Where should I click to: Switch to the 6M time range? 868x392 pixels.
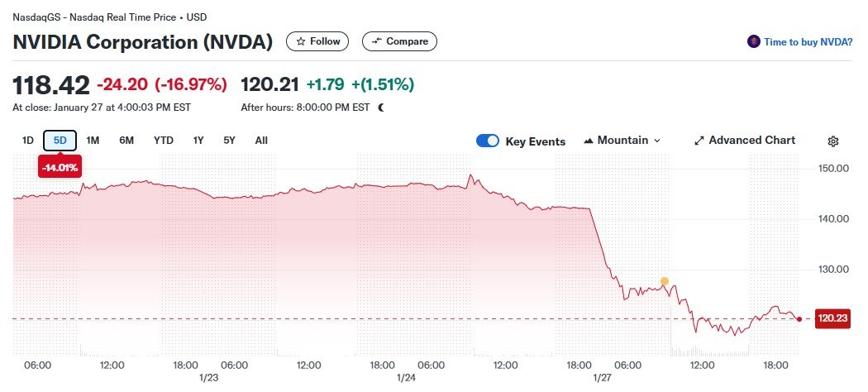(126, 141)
